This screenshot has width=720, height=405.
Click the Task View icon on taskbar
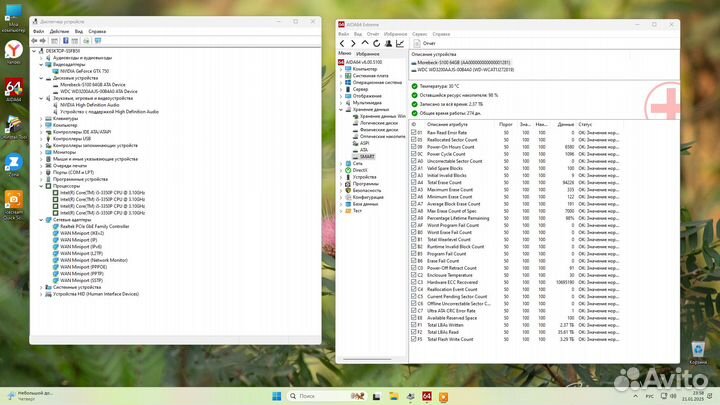(377, 396)
